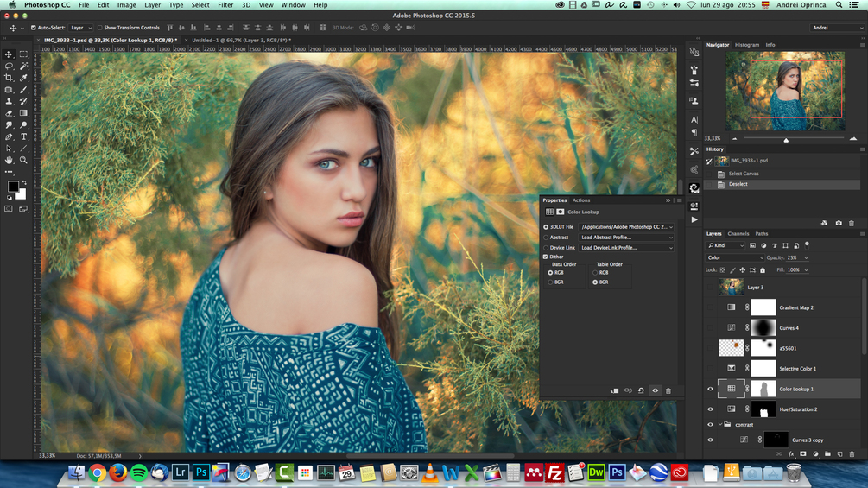Swap foreground and background colors

24,182
